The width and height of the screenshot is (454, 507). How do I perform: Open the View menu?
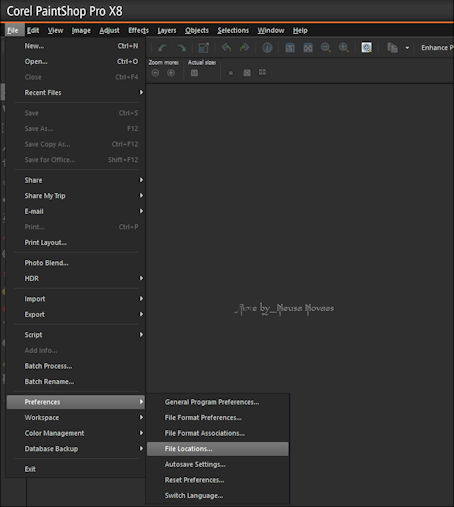55,30
